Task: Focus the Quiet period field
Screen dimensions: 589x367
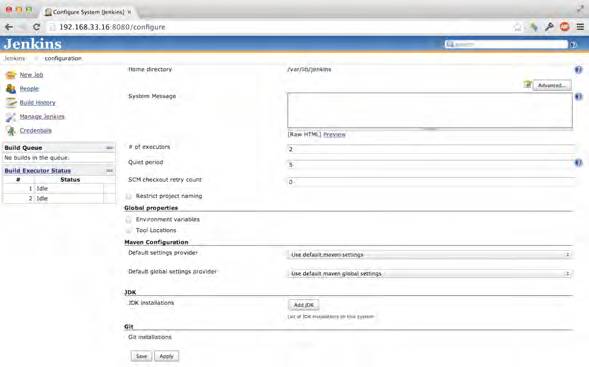Action: 430,165
